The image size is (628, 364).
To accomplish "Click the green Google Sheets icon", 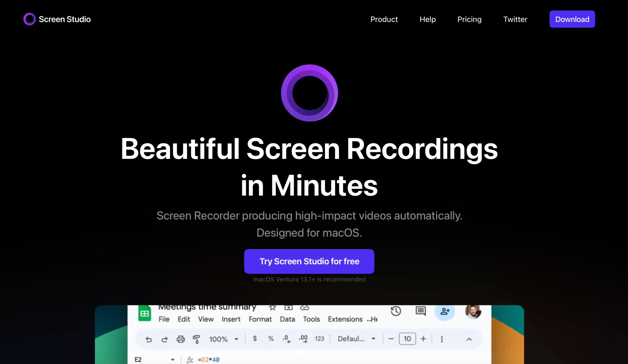I will (144, 313).
